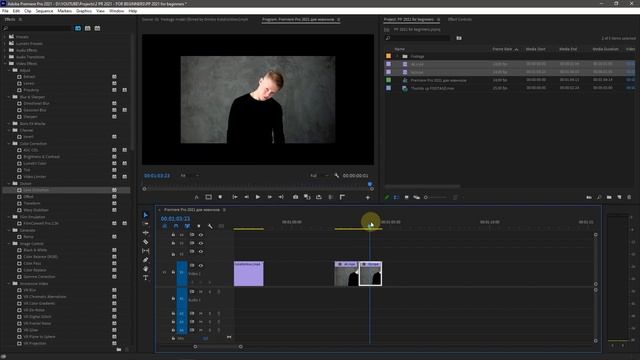Filter Effects by YUV effects badge
Image resolution: width=640 pixels, height=360 pixels.
tap(97, 28)
